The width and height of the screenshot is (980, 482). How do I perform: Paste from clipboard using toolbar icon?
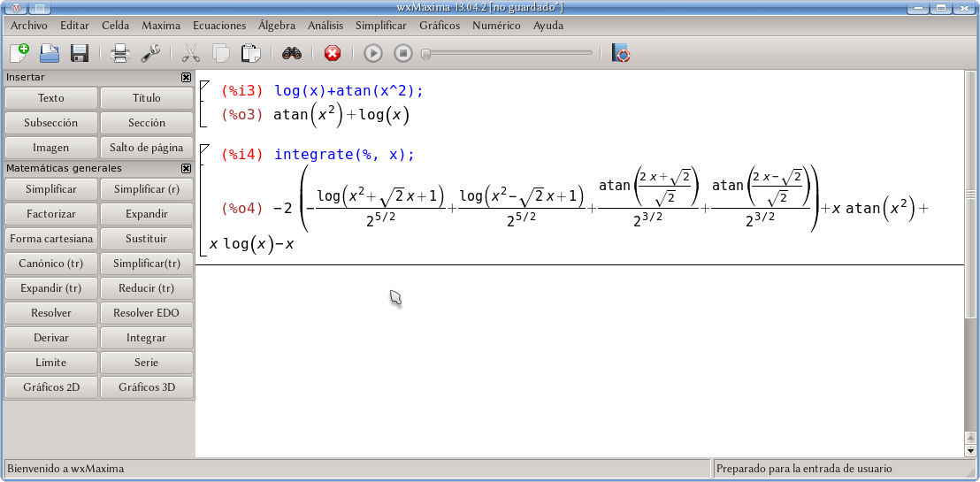click(x=251, y=54)
